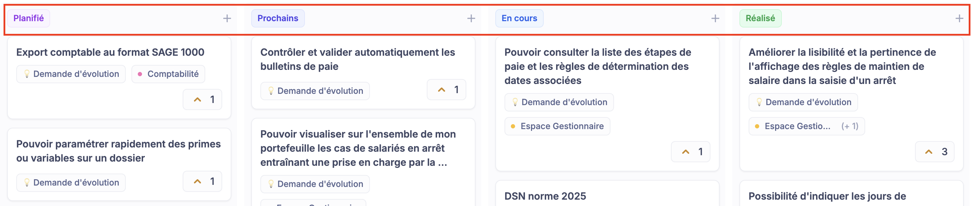Upvote Contrôler et valider automatiquement les bulletins
Screen dimensions: 980x206
[x=446, y=90]
